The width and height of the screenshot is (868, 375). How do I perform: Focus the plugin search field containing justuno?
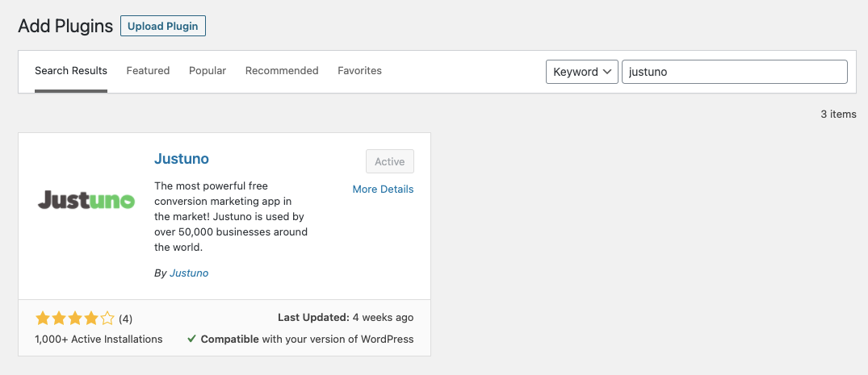point(734,72)
